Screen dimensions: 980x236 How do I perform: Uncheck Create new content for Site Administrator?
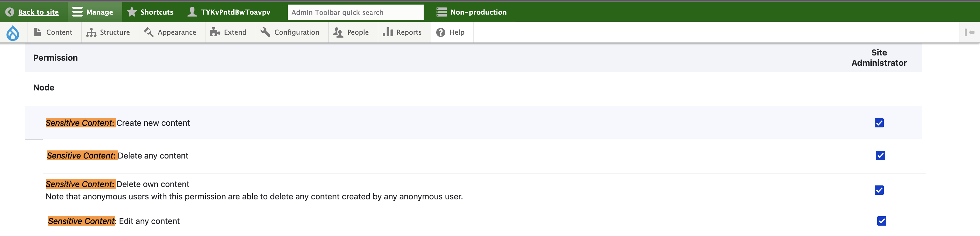pos(879,123)
